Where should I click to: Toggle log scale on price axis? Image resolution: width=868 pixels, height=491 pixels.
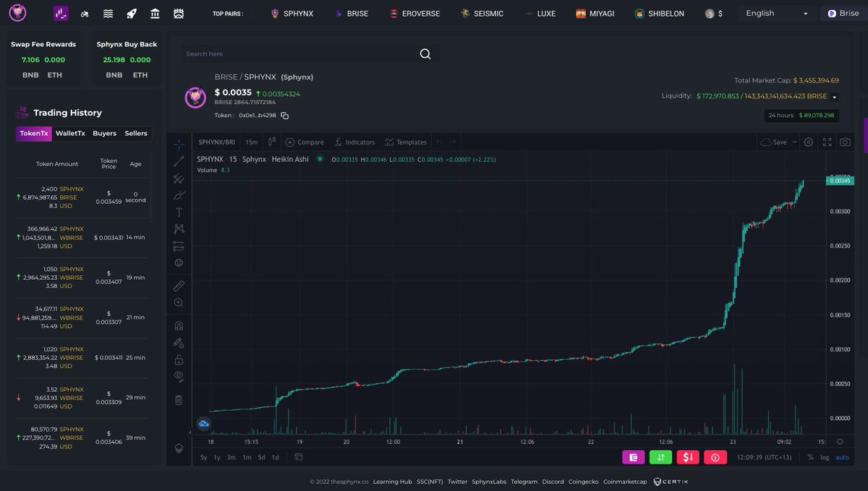(825, 457)
